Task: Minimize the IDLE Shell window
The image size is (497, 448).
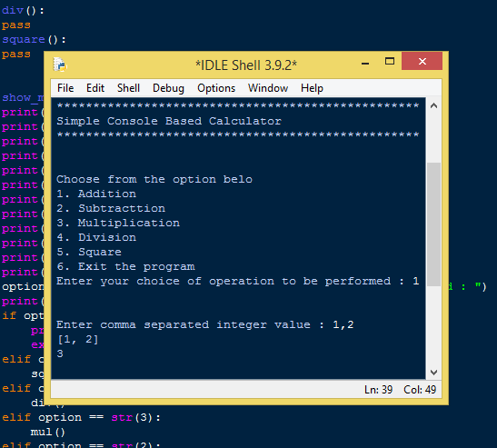Action: pyautogui.click(x=365, y=63)
